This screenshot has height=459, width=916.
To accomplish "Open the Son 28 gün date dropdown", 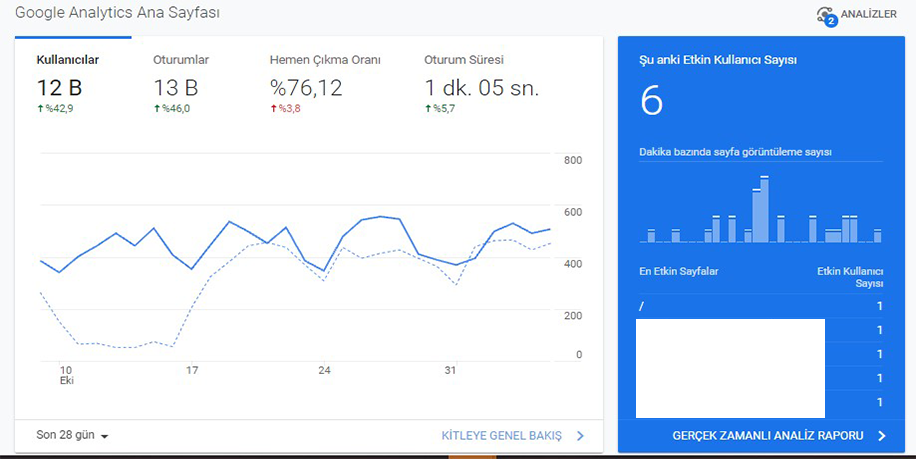I will 72,435.
